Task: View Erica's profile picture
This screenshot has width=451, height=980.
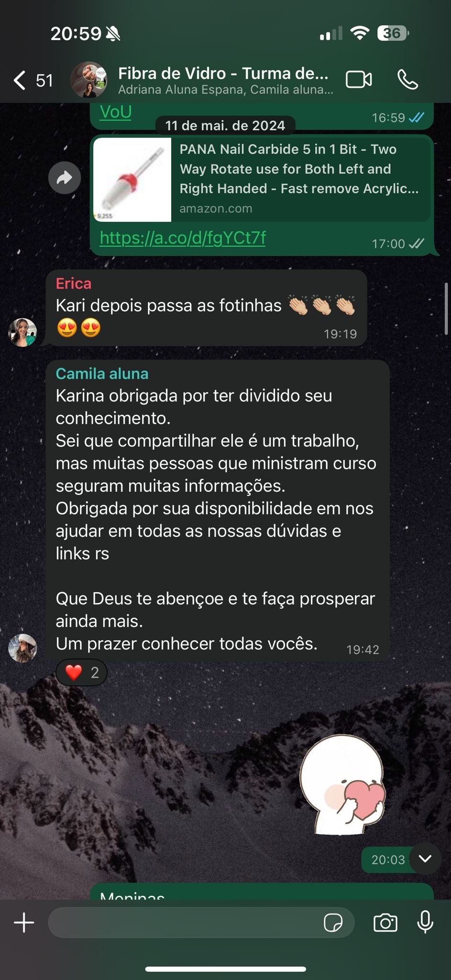Action: coord(22,332)
